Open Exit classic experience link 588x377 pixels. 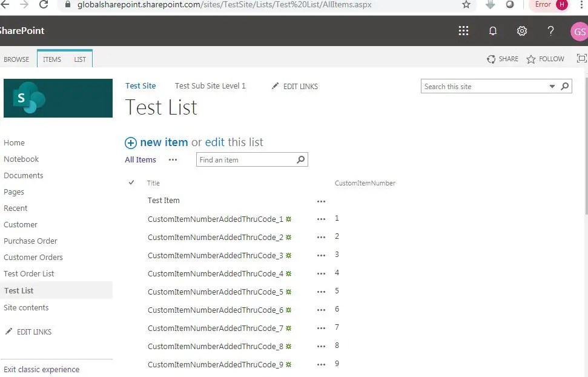tap(41, 369)
